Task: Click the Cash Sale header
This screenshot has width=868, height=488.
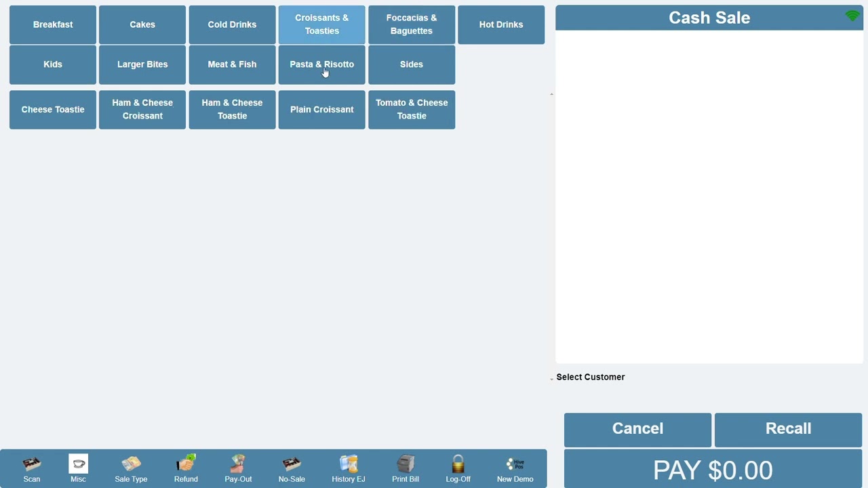Action: point(709,18)
